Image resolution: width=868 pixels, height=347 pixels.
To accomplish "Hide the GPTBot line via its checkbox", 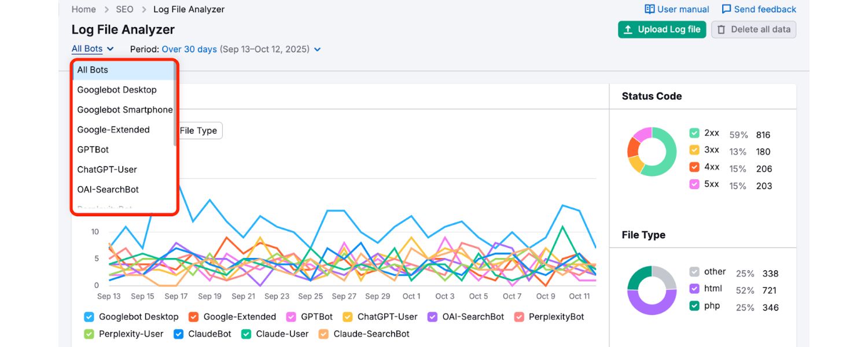I will [x=292, y=316].
